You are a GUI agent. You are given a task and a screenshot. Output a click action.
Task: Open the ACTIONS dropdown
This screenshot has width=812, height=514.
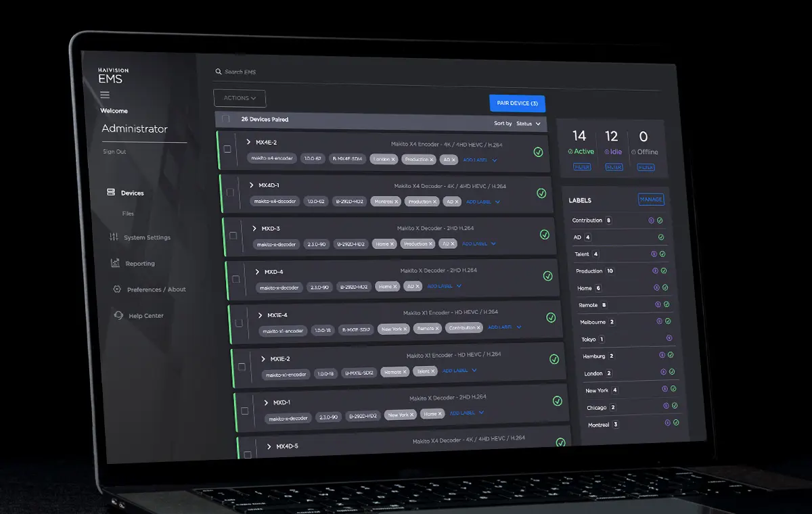pos(239,97)
